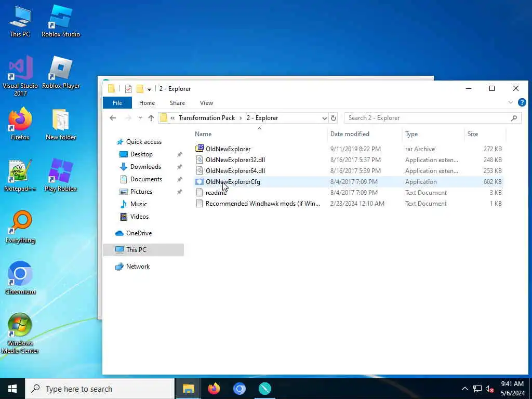
Task: Open Pictures in navigation pane
Action: pyautogui.click(x=141, y=192)
